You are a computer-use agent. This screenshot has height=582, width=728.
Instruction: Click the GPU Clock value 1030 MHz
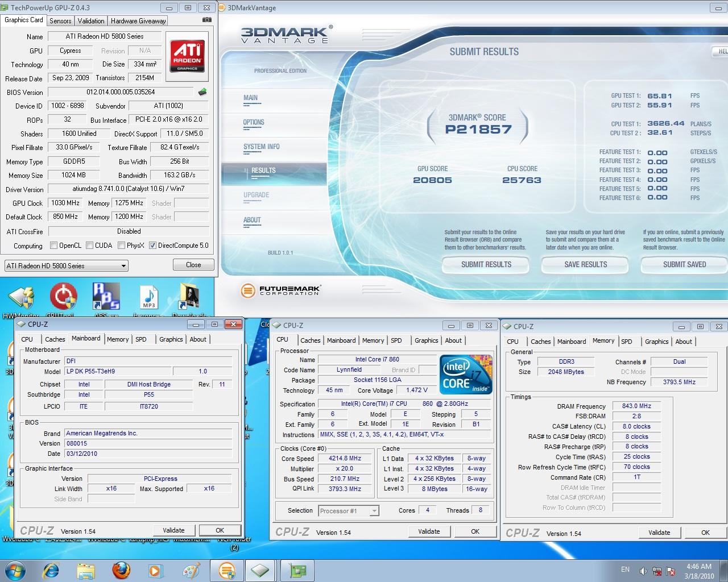(x=65, y=203)
